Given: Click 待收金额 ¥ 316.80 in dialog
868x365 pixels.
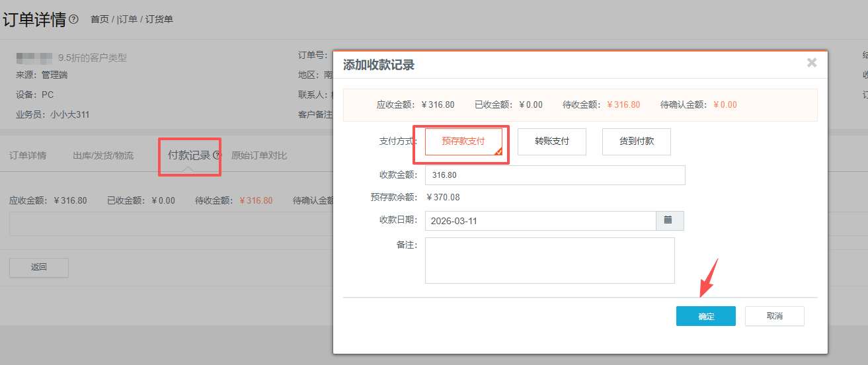Looking at the screenshot, I should (x=602, y=104).
